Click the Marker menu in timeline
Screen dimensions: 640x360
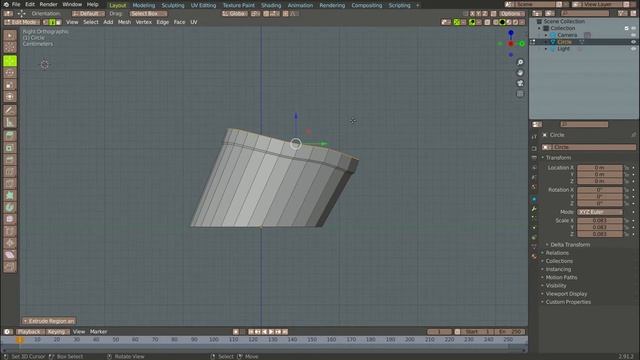click(98, 331)
